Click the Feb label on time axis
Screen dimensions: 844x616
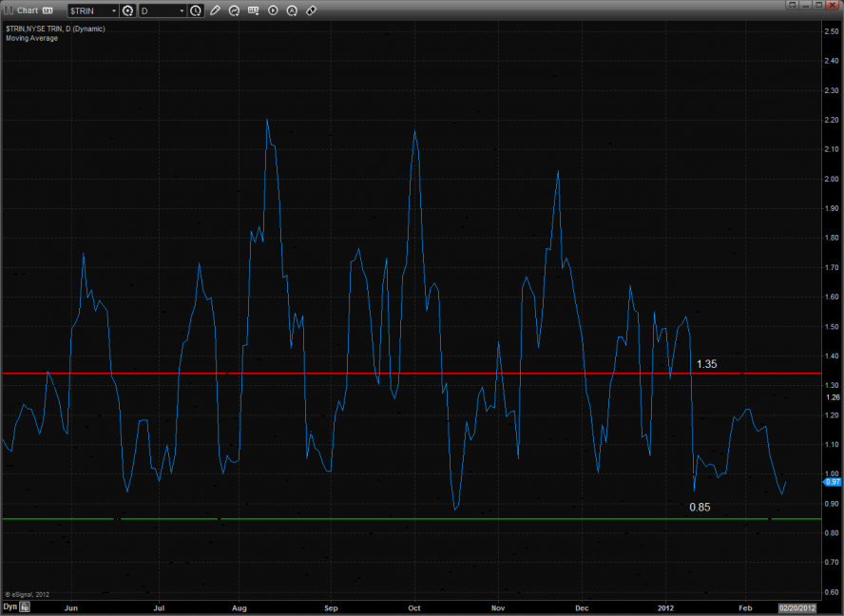pos(745,608)
